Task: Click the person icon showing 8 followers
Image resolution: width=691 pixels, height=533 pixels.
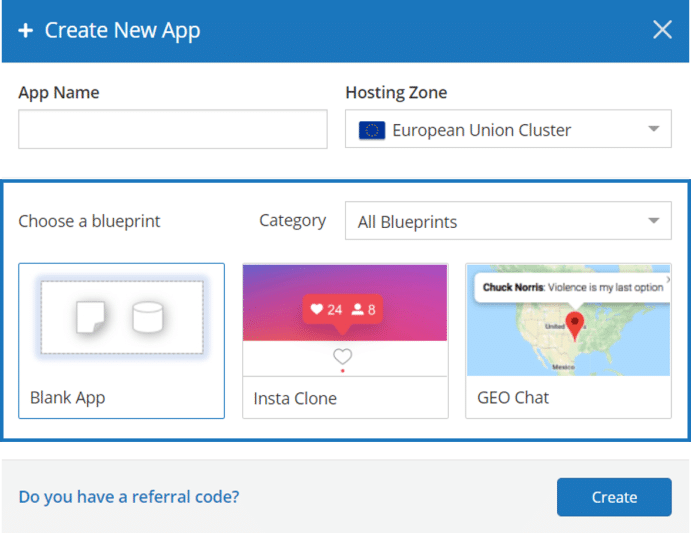Action: tap(357, 310)
